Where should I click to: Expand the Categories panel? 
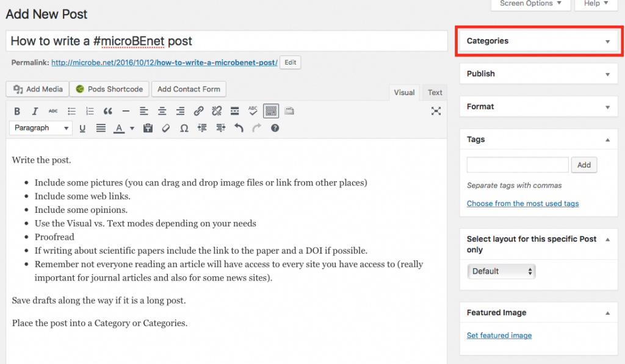(x=607, y=41)
